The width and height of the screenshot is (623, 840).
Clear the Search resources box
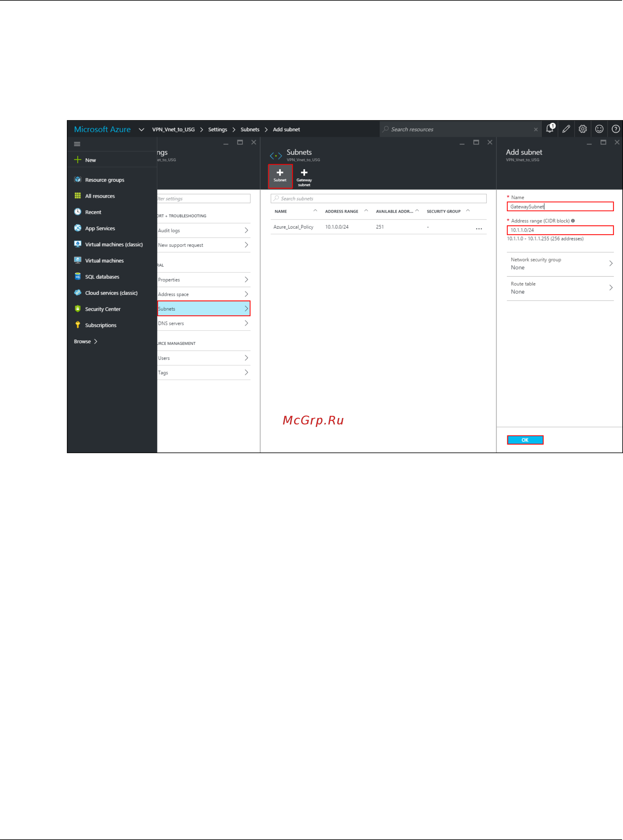[x=536, y=130]
